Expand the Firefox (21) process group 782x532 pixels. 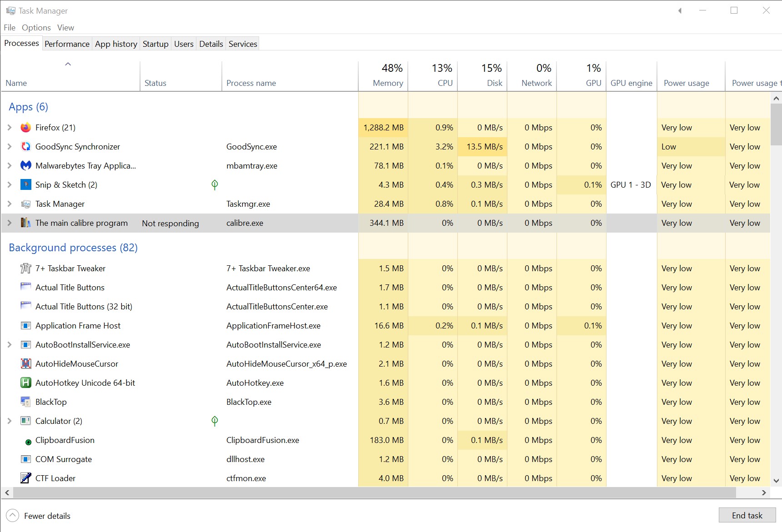tap(10, 128)
